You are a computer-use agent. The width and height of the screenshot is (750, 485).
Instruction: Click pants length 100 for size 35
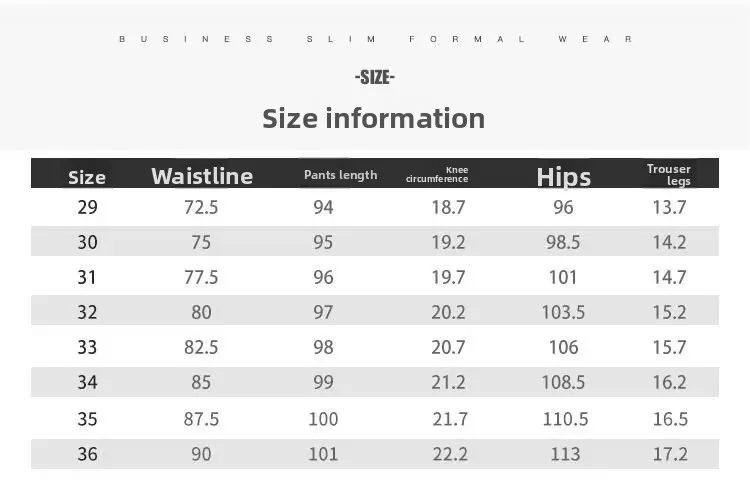pos(323,419)
